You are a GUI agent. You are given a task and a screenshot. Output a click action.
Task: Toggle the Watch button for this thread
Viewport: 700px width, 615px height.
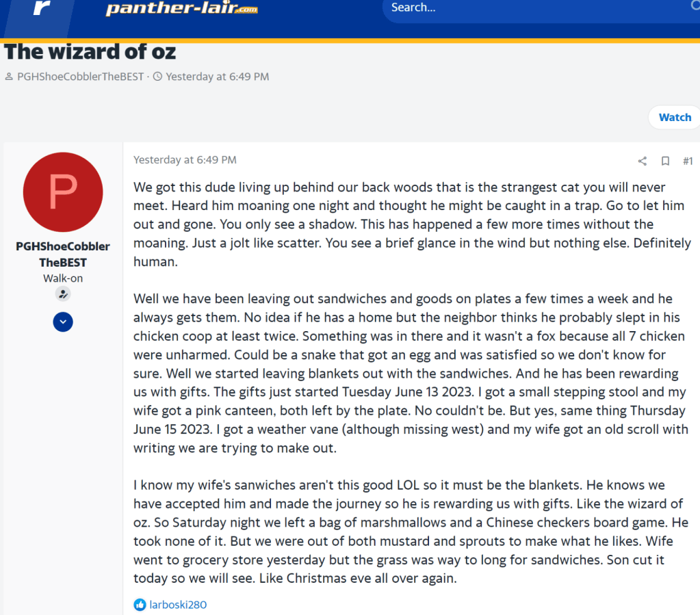pyautogui.click(x=674, y=117)
